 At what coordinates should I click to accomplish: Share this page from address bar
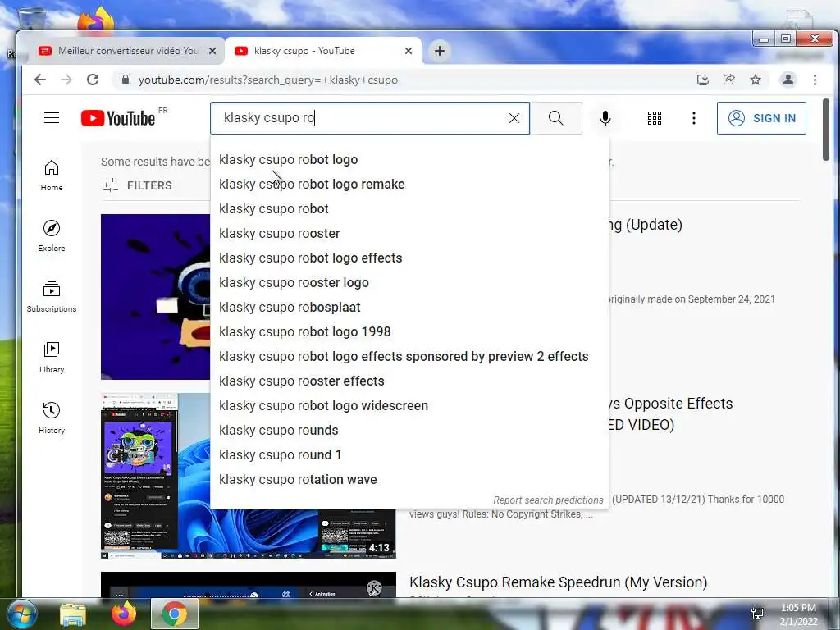coord(728,80)
